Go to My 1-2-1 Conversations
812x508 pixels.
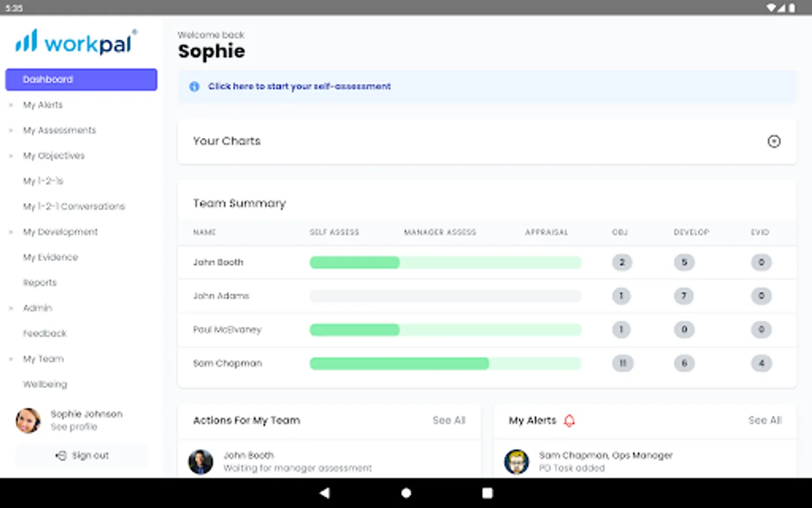tap(74, 207)
